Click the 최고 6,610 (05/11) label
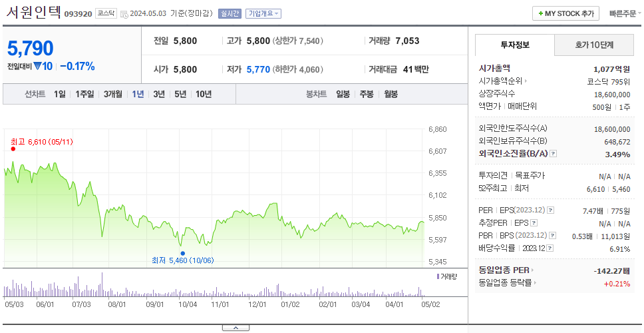The image size is (644, 333). (42, 142)
